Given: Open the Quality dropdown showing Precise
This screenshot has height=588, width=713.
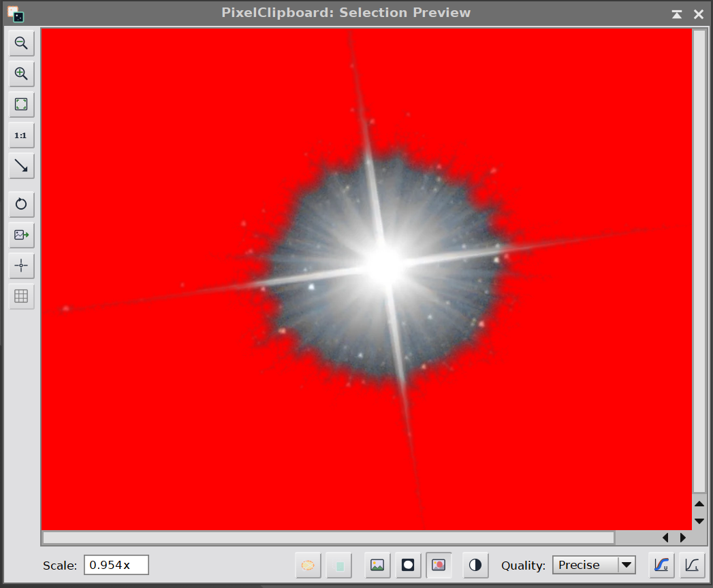Looking at the screenshot, I should pyautogui.click(x=594, y=565).
